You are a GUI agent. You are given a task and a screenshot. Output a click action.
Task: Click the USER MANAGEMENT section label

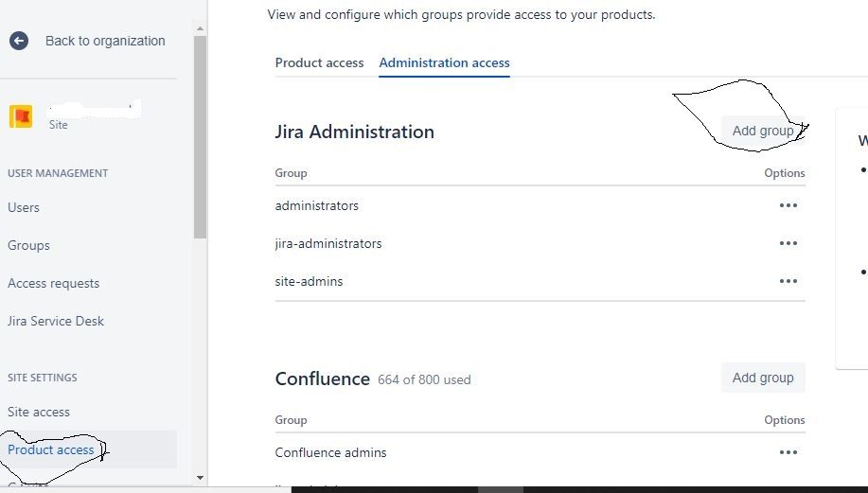click(x=58, y=173)
